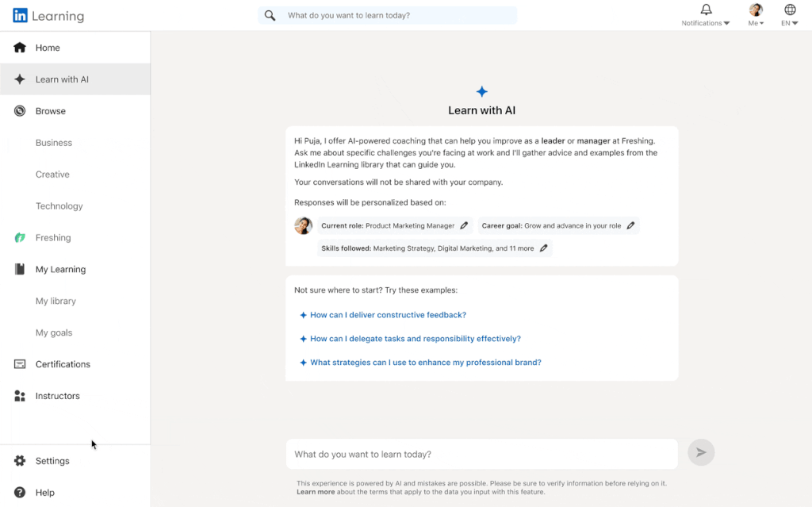Click the globe language icon
The height and width of the screenshot is (507, 812).
(790, 10)
